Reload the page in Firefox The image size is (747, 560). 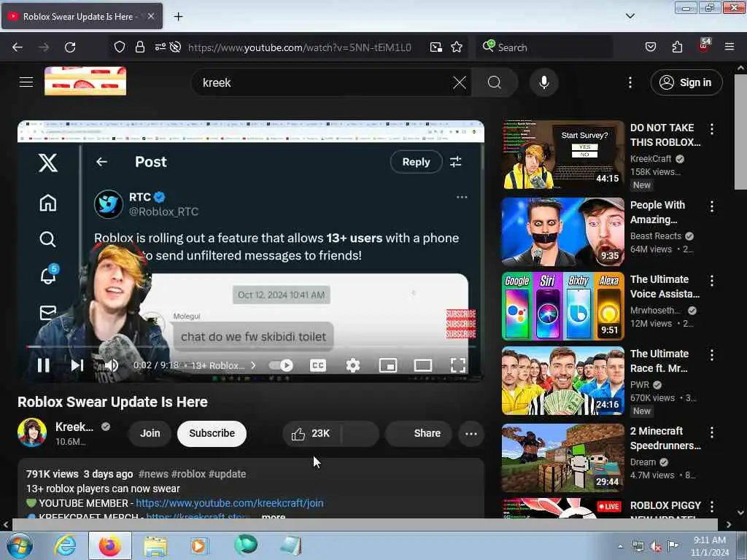tap(70, 47)
